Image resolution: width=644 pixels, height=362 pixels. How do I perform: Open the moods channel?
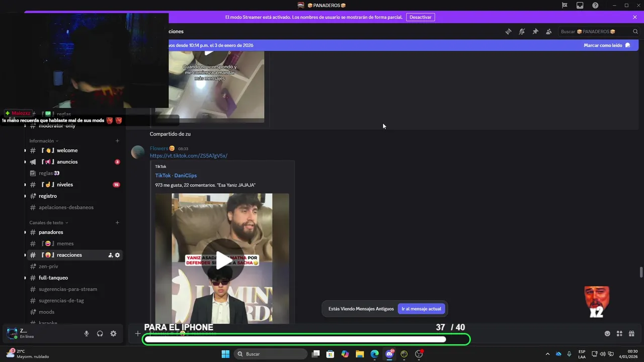pos(74,312)
